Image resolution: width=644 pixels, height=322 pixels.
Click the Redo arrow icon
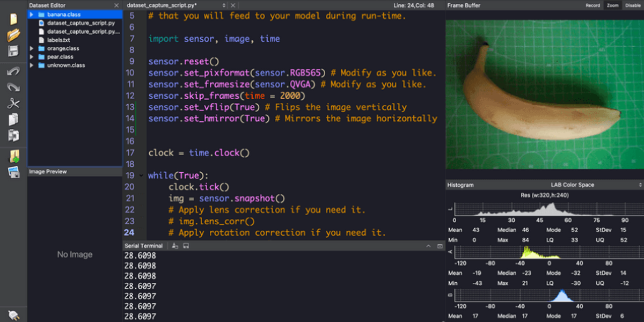coord(13,87)
